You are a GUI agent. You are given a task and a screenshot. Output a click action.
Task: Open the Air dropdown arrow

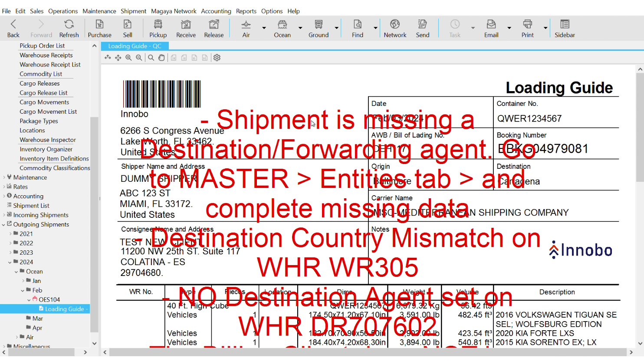tap(264, 28)
